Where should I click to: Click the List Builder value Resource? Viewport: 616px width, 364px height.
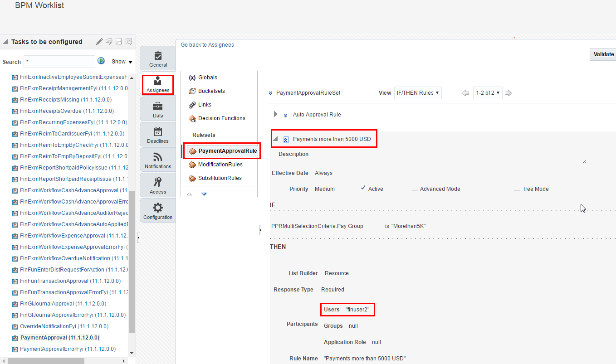point(337,273)
